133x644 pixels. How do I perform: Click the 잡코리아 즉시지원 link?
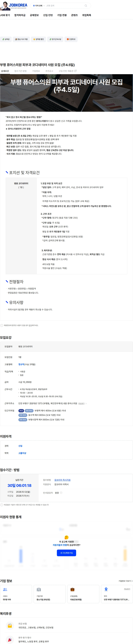62,480
